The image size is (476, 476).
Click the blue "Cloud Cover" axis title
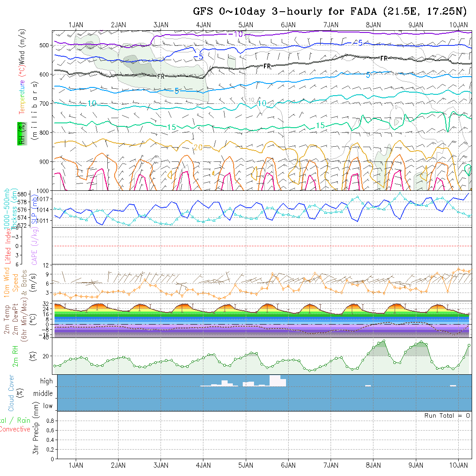coord(11,393)
